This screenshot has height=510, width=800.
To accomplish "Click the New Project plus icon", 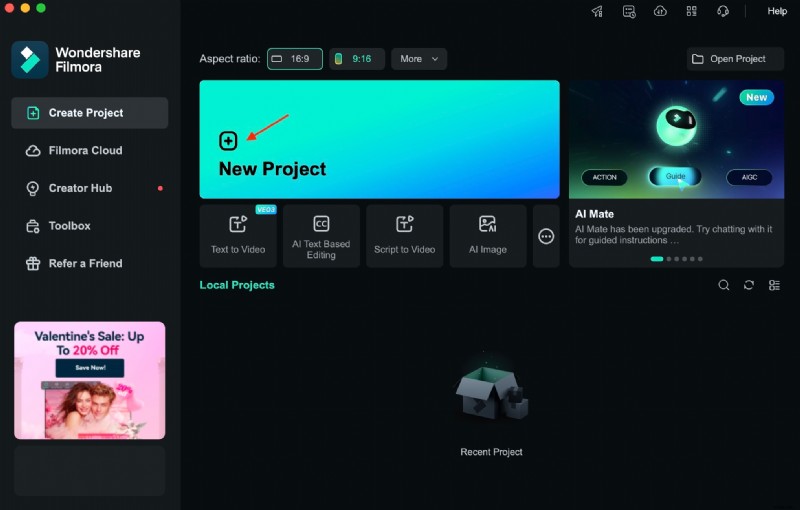I will point(228,141).
